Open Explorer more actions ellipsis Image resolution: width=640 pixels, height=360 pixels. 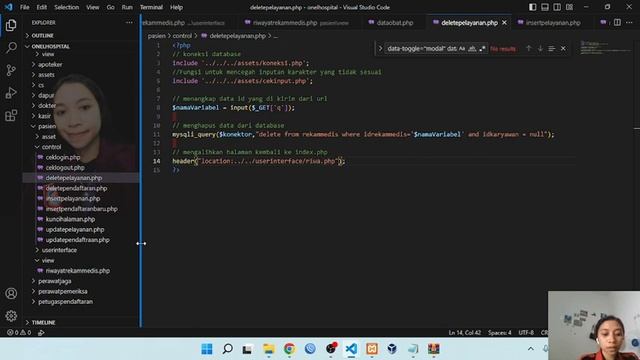tap(129, 22)
